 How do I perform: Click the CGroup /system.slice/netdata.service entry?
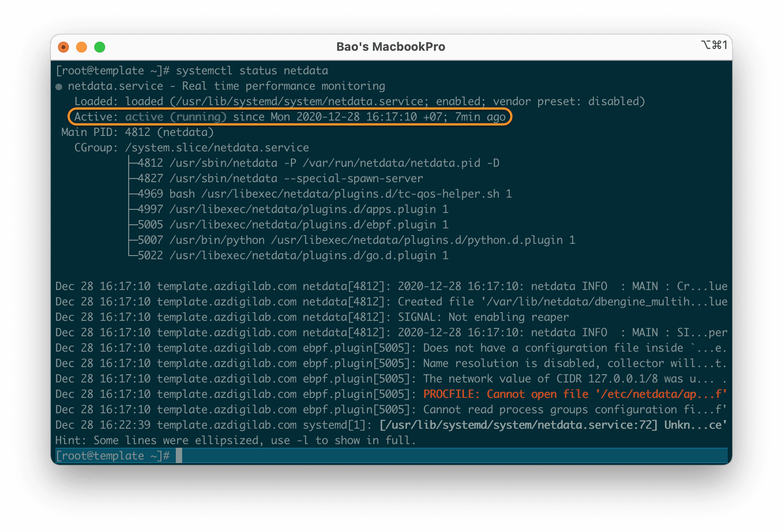click(217, 148)
